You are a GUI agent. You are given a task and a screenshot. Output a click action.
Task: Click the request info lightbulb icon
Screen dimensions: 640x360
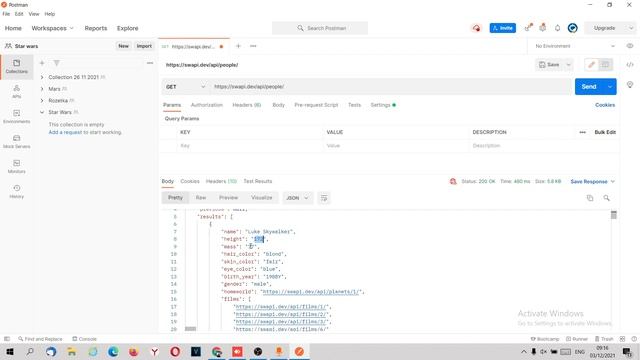pos(630,85)
